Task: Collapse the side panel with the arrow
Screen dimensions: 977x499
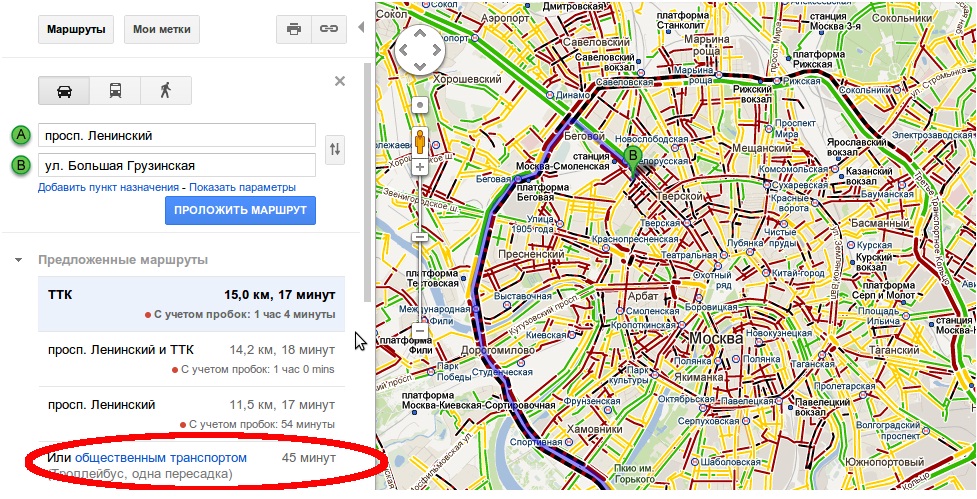Action: (x=361, y=28)
